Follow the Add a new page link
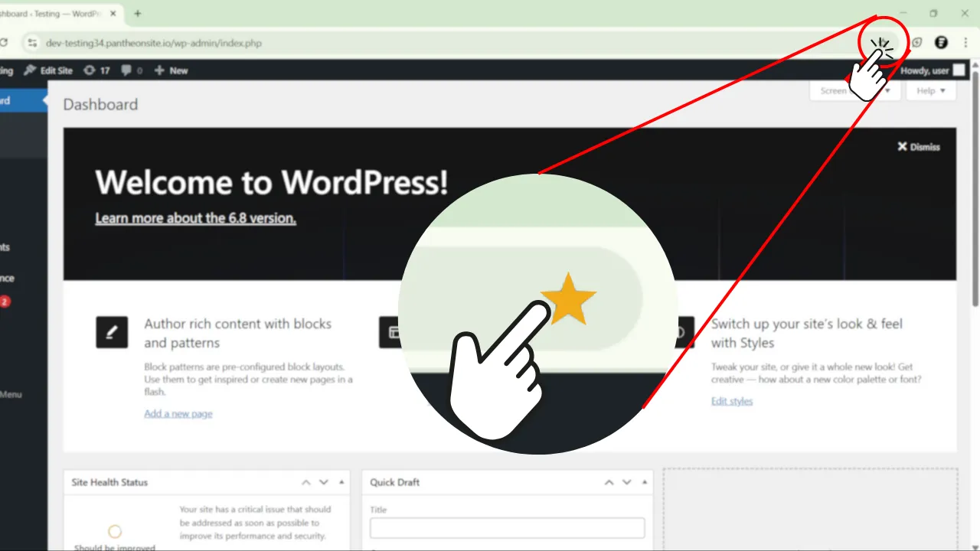 [x=178, y=413]
